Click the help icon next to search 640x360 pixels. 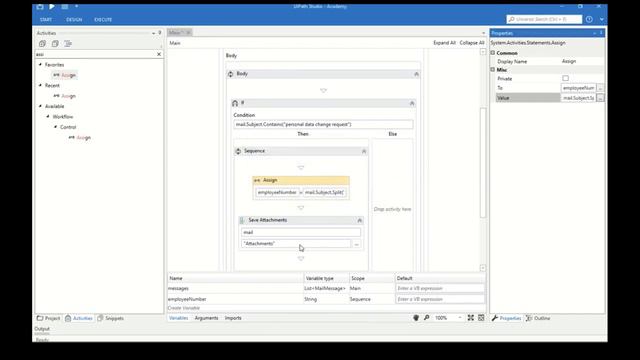(589, 19)
